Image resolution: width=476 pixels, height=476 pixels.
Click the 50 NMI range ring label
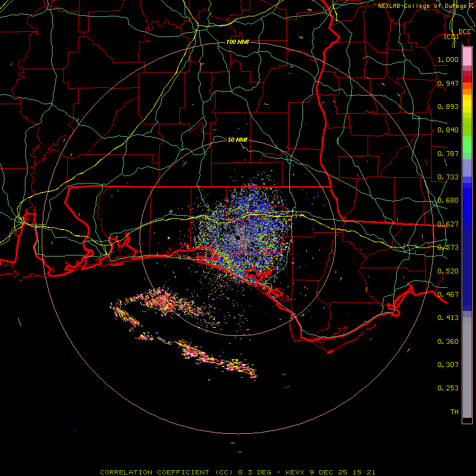coord(237,140)
